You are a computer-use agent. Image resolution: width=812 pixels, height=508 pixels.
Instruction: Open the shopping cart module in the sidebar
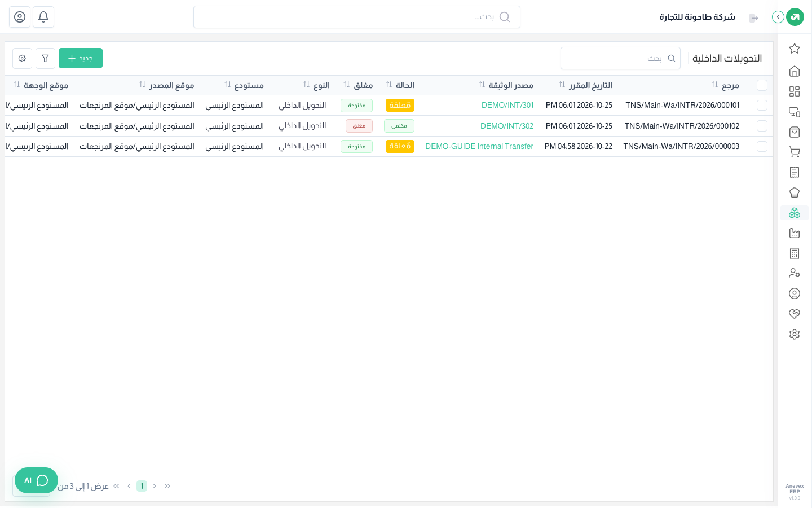click(x=795, y=152)
